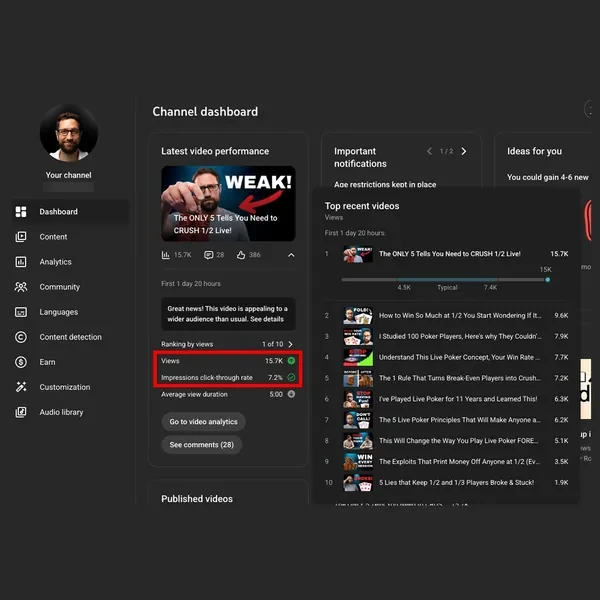Click the Age restrictions kept in place notification
The image size is (600, 600).
[385, 184]
